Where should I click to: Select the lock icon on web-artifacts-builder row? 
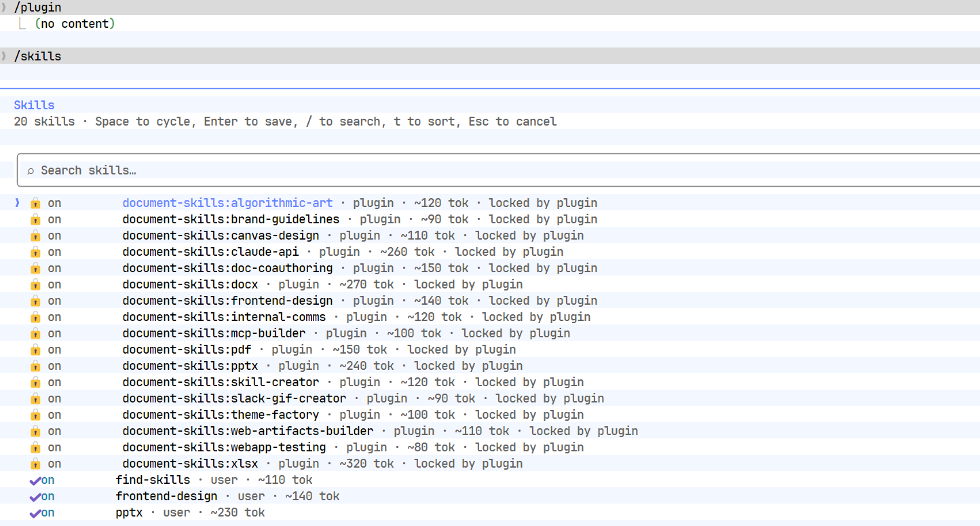(x=35, y=431)
